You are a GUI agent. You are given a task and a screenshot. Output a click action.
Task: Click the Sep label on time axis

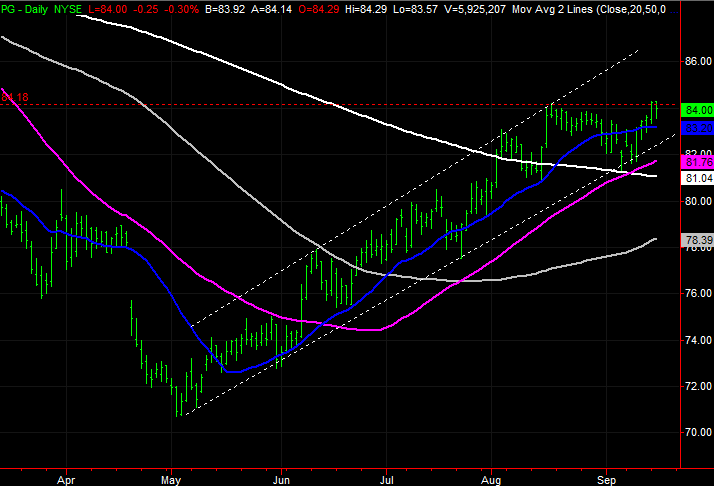(x=607, y=480)
